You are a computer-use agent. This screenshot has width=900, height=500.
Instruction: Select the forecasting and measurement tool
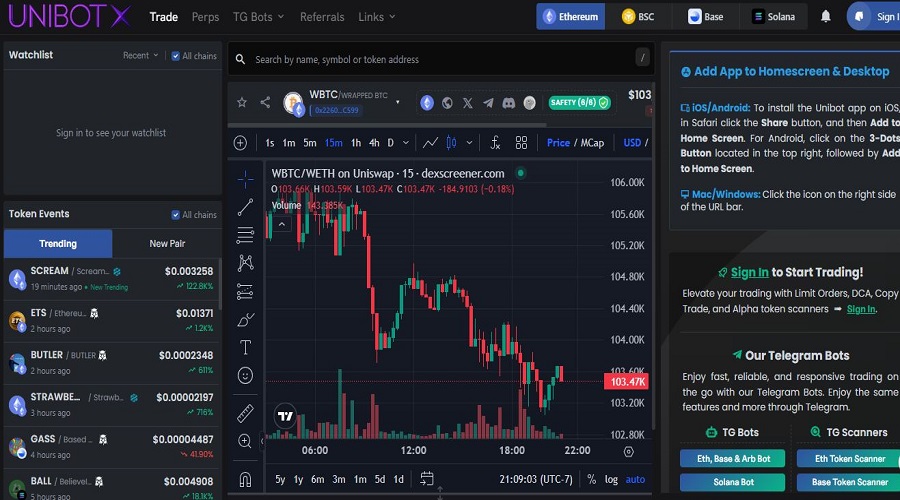(245, 292)
